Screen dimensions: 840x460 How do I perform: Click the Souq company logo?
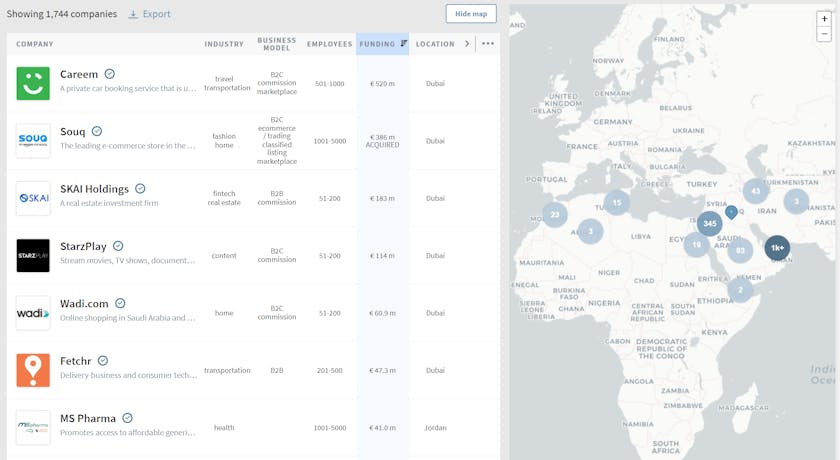tap(33, 141)
